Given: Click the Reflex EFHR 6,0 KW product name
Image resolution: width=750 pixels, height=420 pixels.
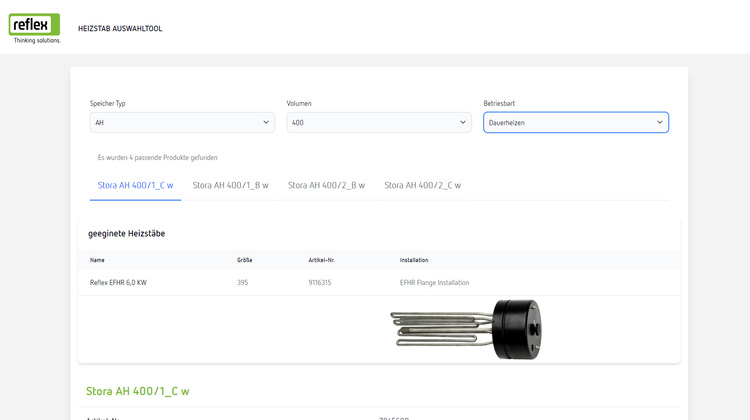Looking at the screenshot, I should pyautogui.click(x=118, y=283).
